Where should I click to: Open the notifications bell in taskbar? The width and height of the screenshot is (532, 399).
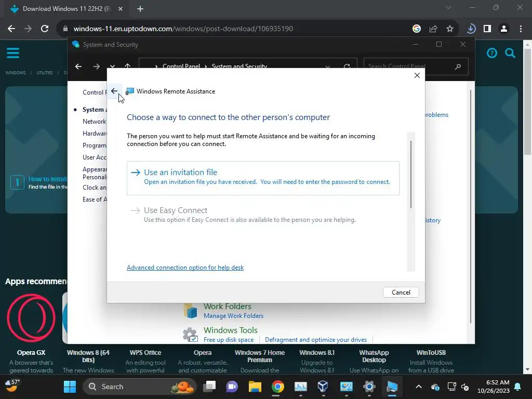click(x=518, y=387)
